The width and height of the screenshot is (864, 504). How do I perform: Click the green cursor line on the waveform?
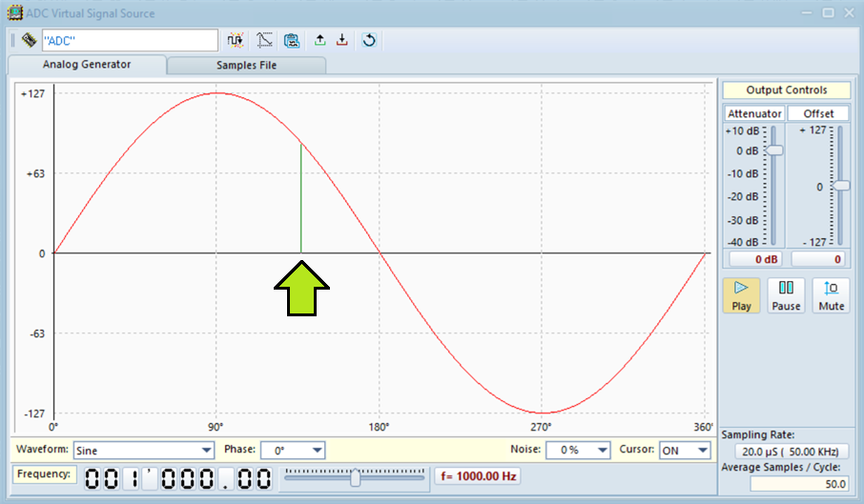pos(300,198)
